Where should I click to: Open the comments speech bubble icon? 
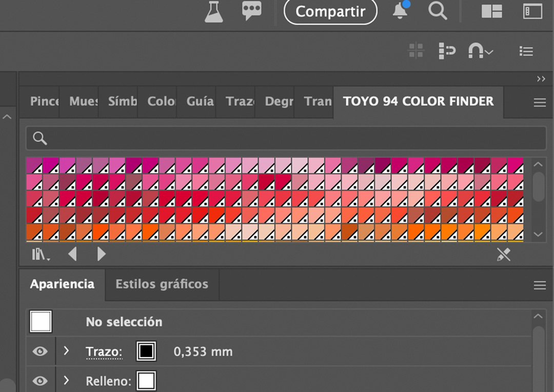(251, 11)
